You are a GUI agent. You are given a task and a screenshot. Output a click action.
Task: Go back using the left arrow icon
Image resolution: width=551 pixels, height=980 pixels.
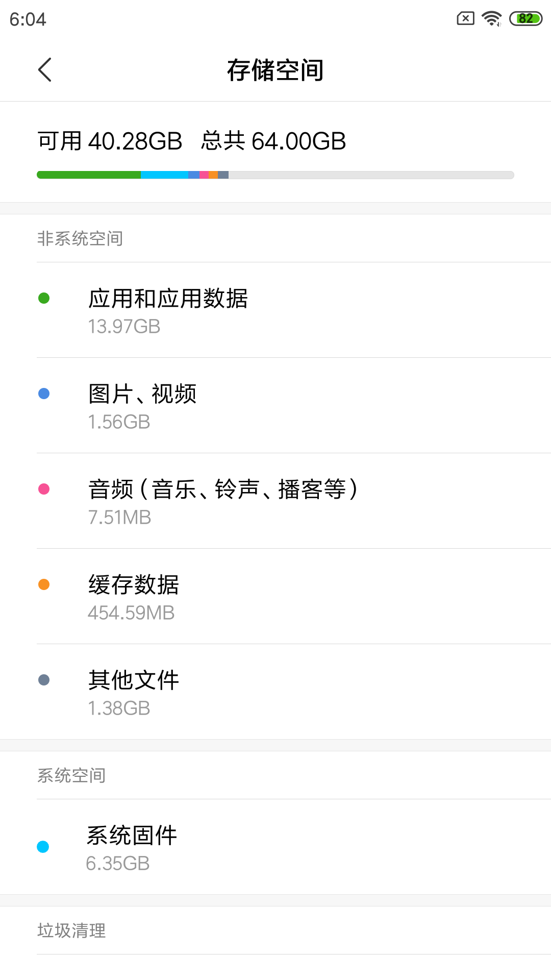pyautogui.click(x=45, y=69)
